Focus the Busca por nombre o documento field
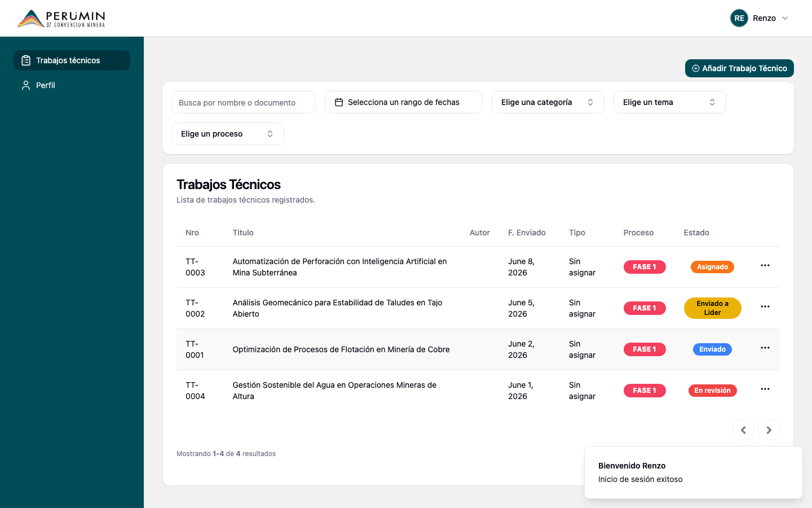Viewport: 812px width, 508px height. click(244, 102)
